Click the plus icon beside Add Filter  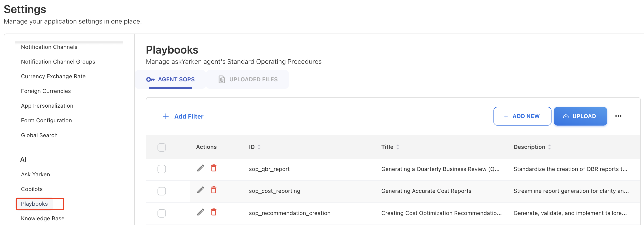pyautogui.click(x=166, y=116)
